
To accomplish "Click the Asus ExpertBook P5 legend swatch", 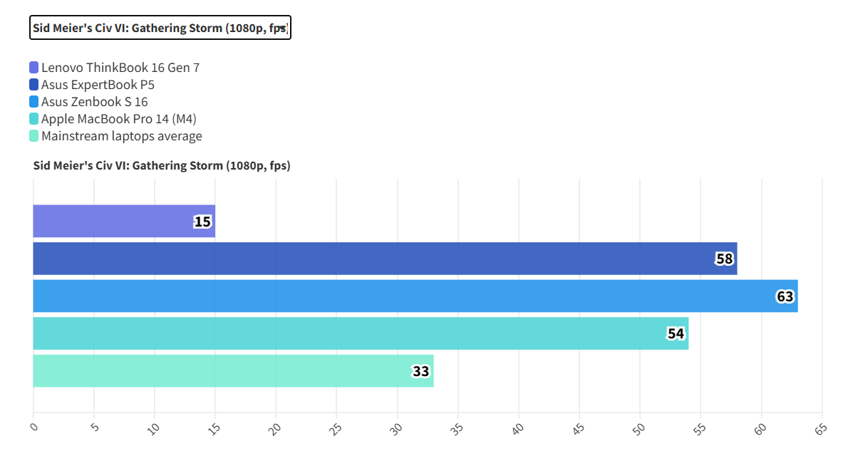I will pyautogui.click(x=34, y=85).
